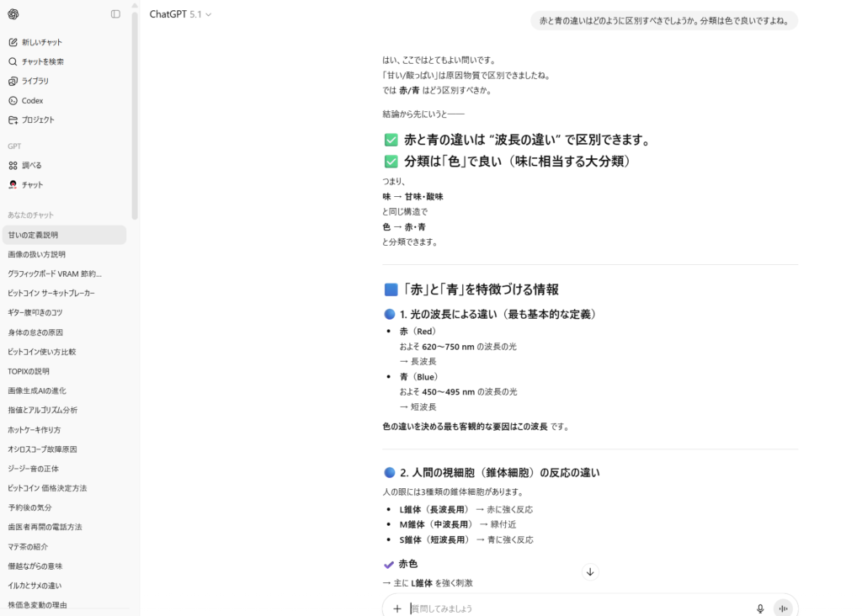Screen dimensions: 862x616
Task: Open the イルカとサメの違い conversation
Action: tap(35, 585)
